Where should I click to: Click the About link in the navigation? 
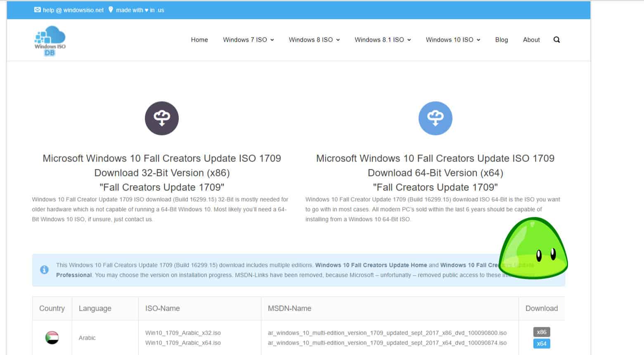[x=531, y=40]
